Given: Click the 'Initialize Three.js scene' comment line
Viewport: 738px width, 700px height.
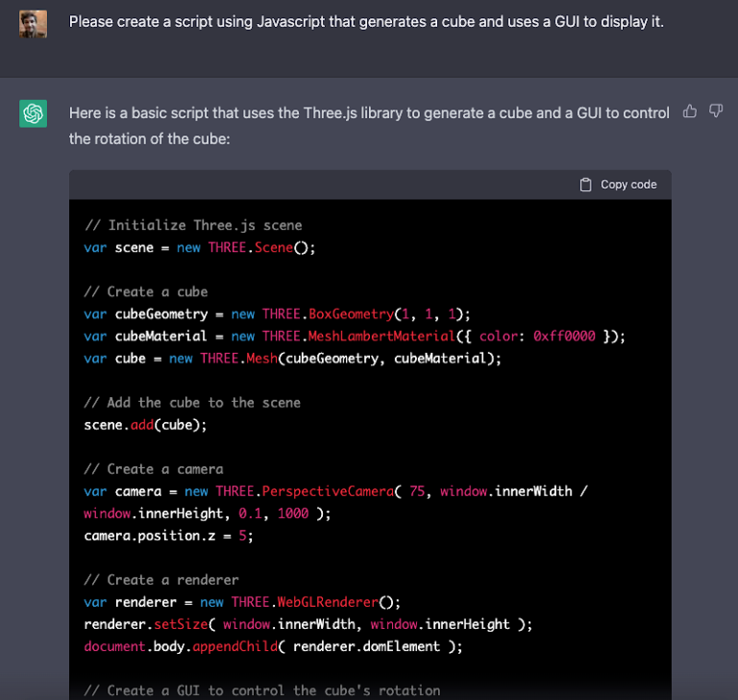Looking at the screenshot, I should (x=193, y=225).
